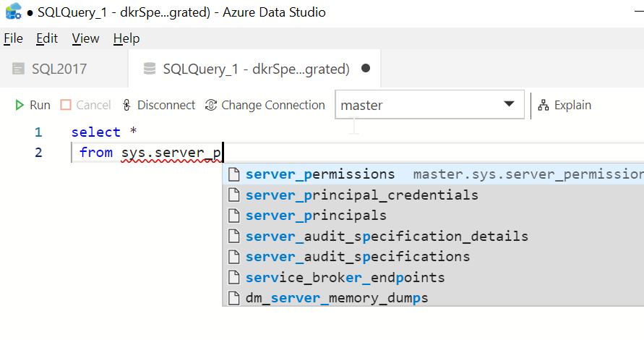Click the SQLQuery_1 tab database icon

150,69
